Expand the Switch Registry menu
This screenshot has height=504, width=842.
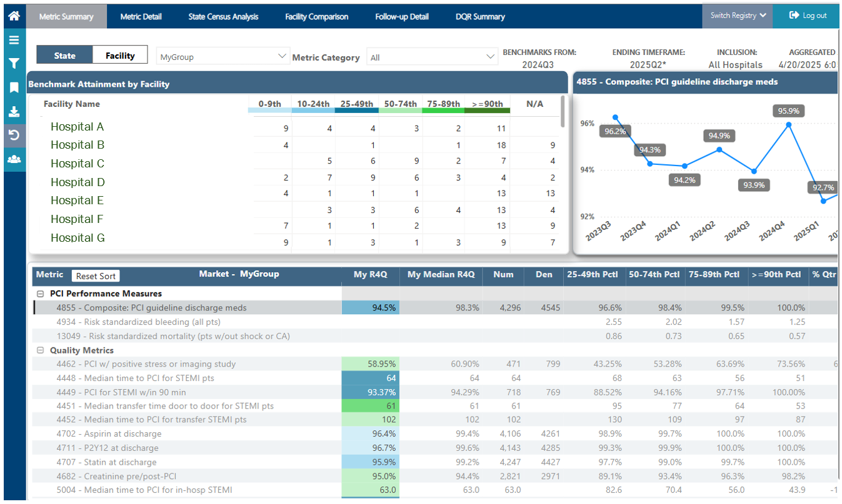click(x=738, y=16)
